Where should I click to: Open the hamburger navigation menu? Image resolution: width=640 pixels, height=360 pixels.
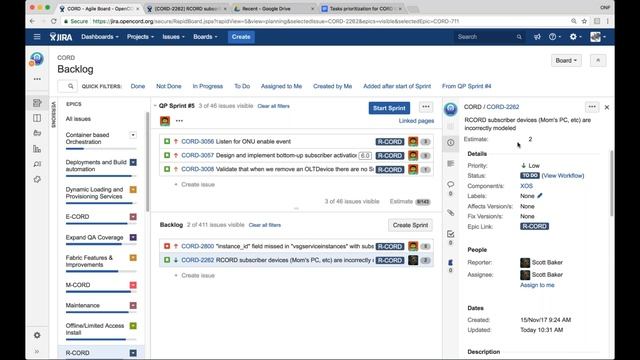[x=37, y=37]
